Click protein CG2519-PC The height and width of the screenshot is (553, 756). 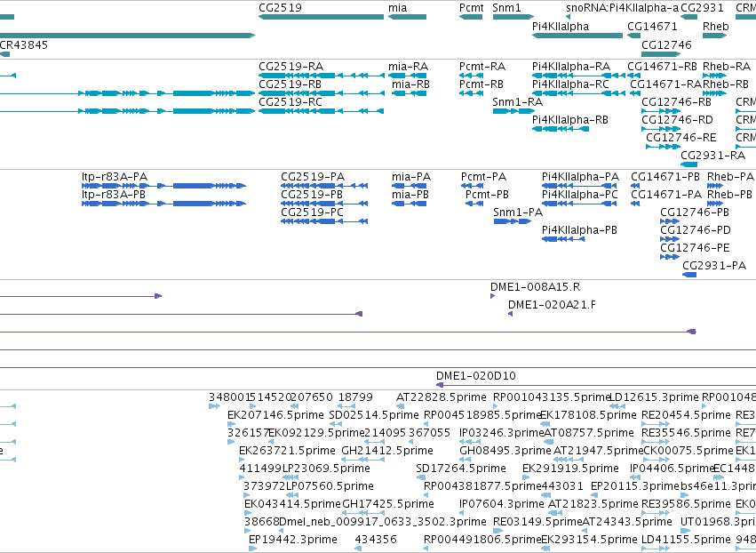(313, 212)
